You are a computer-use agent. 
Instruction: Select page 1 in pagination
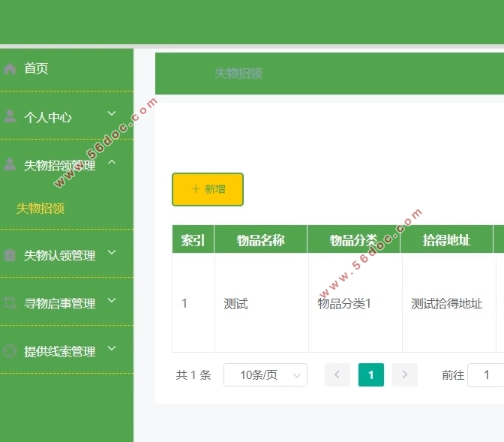pos(370,374)
